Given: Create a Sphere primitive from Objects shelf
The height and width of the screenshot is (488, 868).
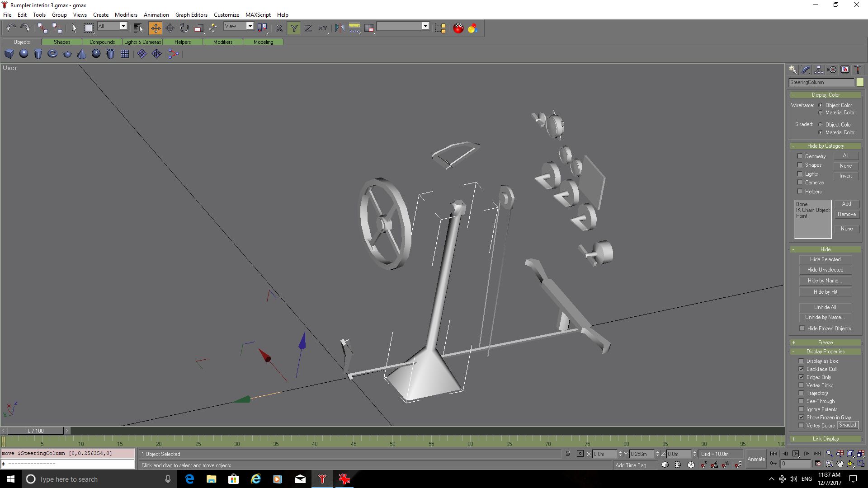Looking at the screenshot, I should (24, 54).
